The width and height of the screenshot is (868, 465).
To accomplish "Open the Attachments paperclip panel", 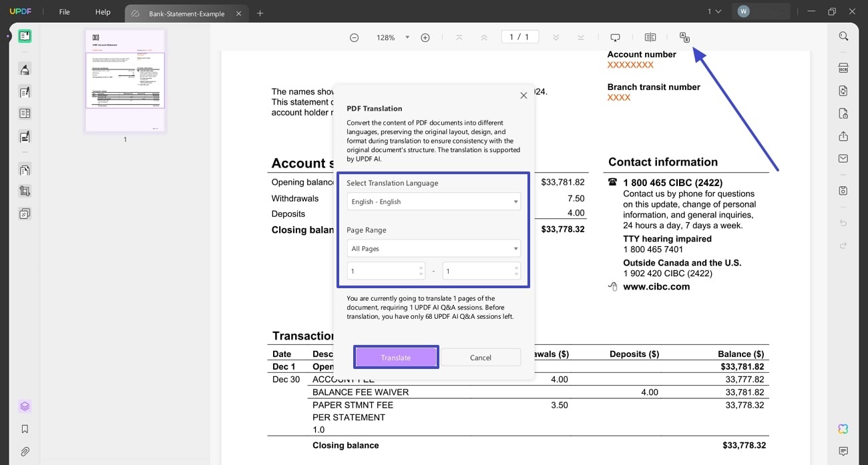I will point(25,452).
